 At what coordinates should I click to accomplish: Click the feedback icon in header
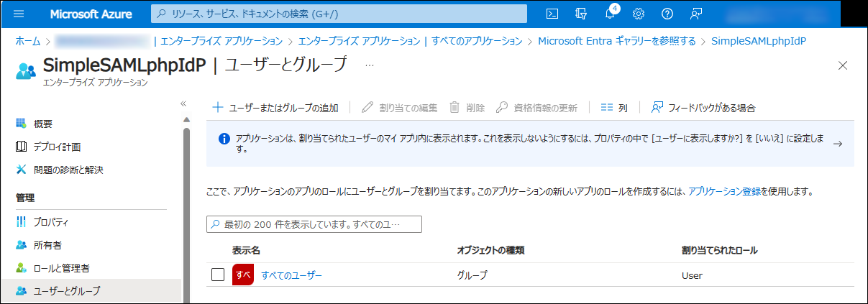[x=695, y=14]
